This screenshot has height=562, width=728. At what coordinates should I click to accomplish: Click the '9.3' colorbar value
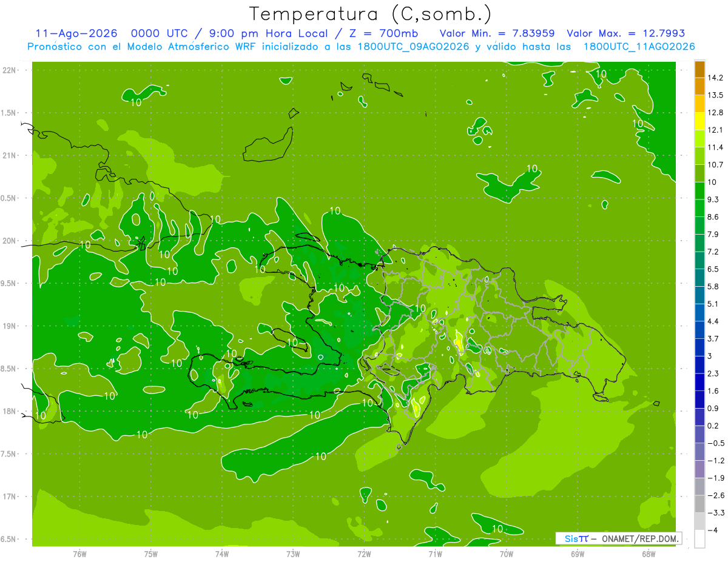(714, 199)
